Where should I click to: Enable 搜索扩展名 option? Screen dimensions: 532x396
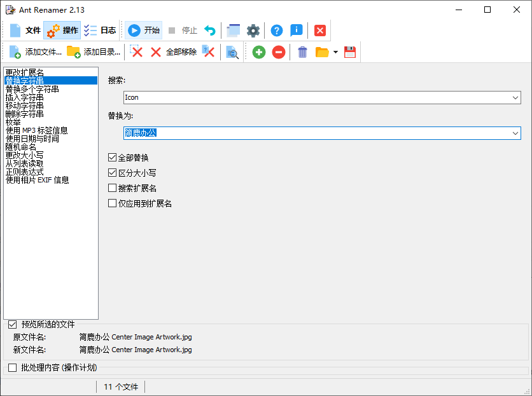tap(112, 188)
